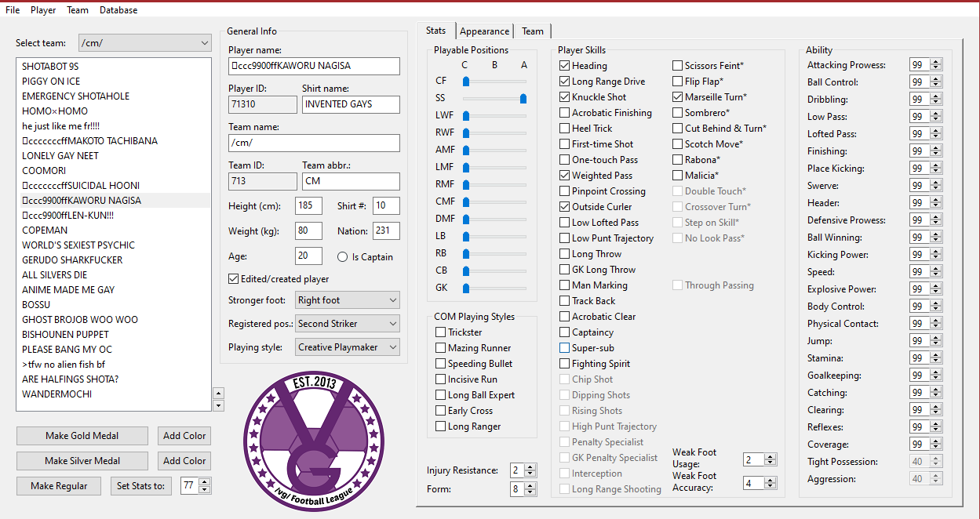Decrease the Speed ability stepper
The image size is (980, 519).
(935, 276)
